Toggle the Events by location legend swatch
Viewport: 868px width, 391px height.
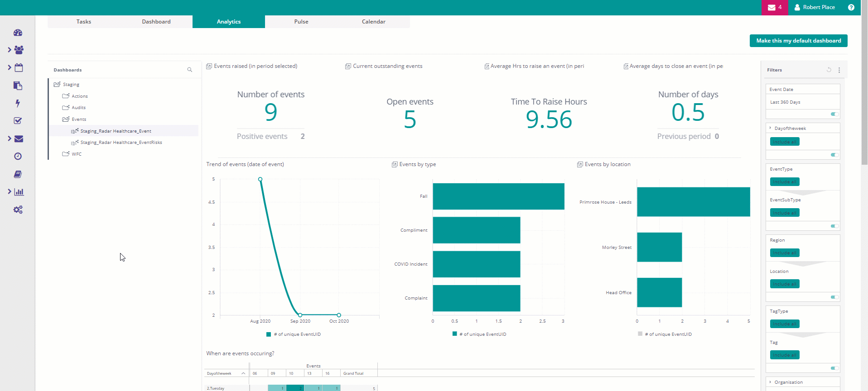click(640, 334)
